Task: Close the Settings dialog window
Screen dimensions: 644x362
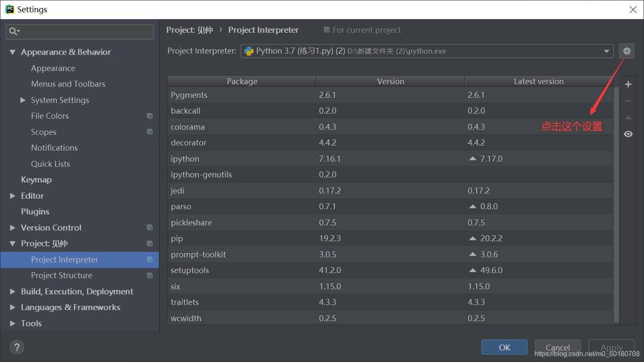Action: point(633,9)
